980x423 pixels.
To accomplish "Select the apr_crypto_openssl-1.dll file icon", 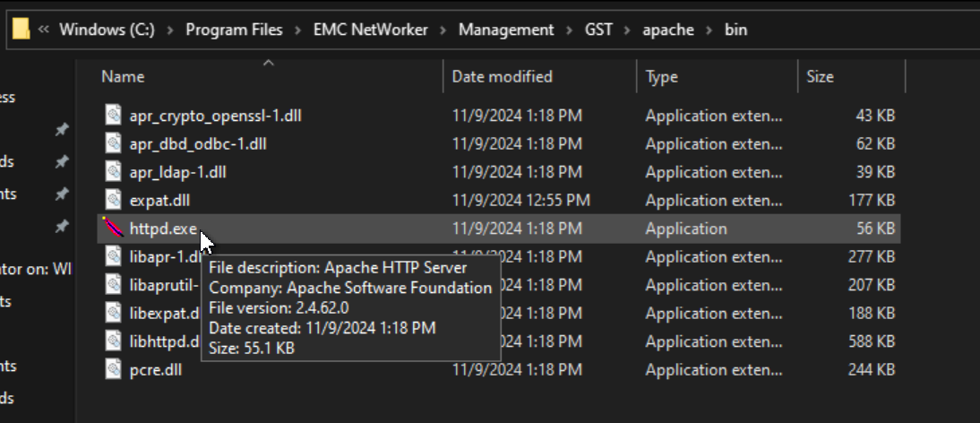I will click(113, 116).
